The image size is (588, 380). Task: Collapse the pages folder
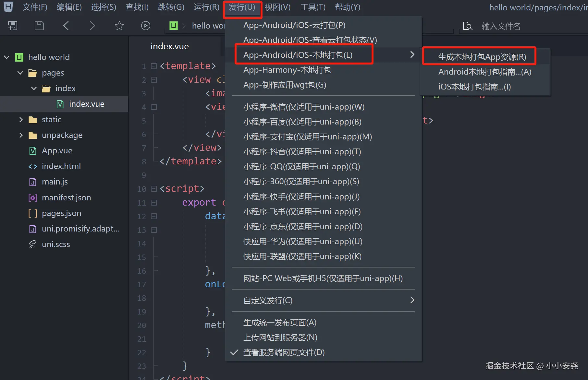(x=20, y=73)
